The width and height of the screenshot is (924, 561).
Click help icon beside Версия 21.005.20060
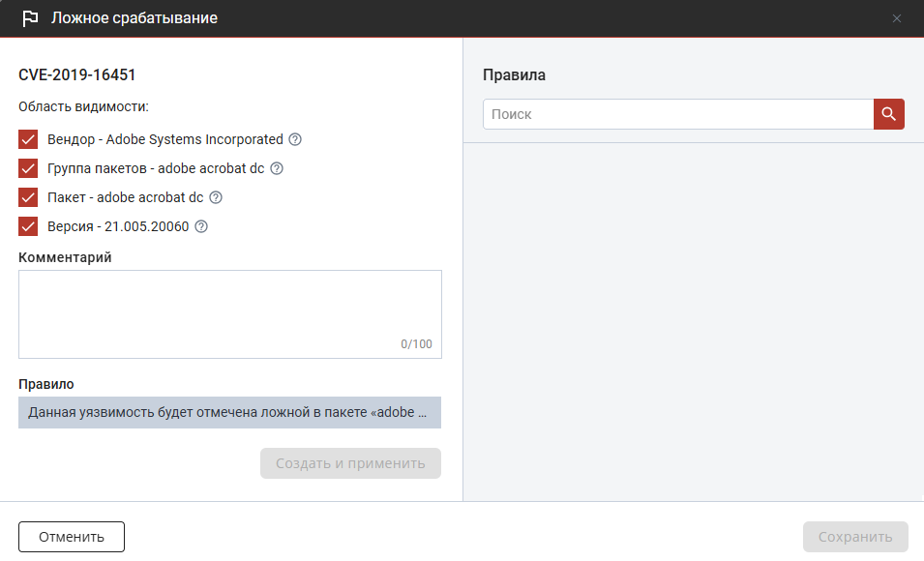coord(201,226)
